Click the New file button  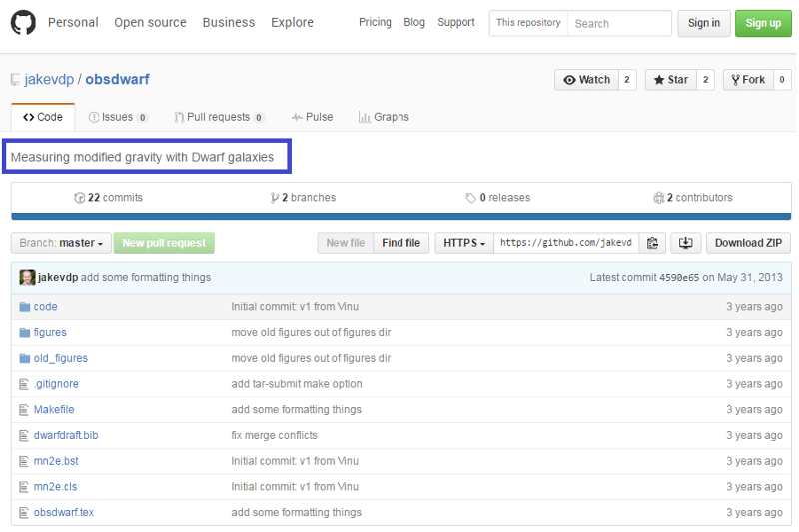click(346, 243)
